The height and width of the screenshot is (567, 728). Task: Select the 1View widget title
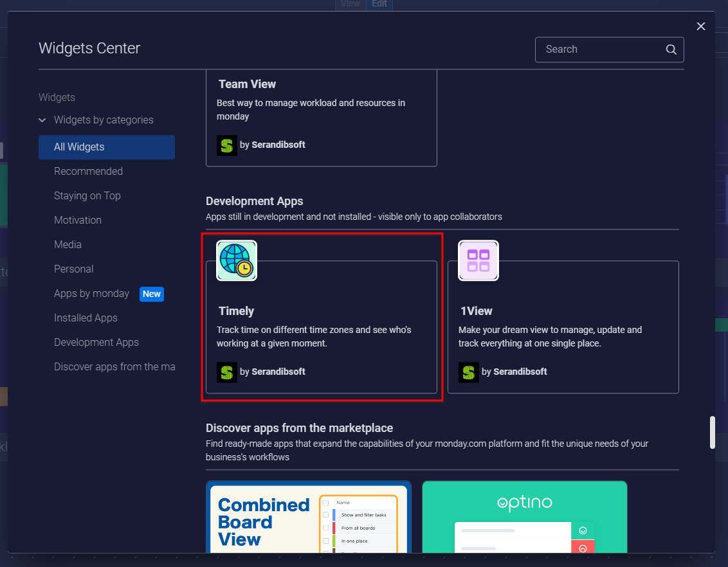tap(477, 311)
